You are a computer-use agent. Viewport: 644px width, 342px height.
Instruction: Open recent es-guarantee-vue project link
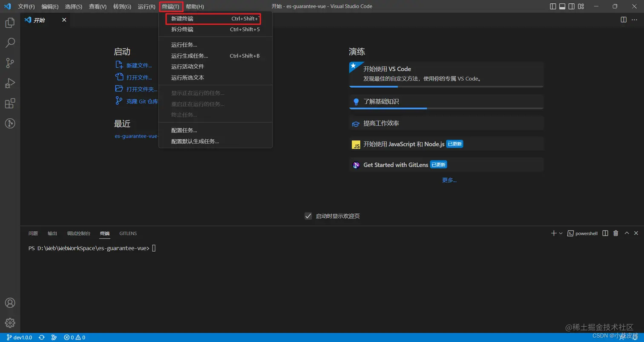pyautogui.click(x=136, y=136)
